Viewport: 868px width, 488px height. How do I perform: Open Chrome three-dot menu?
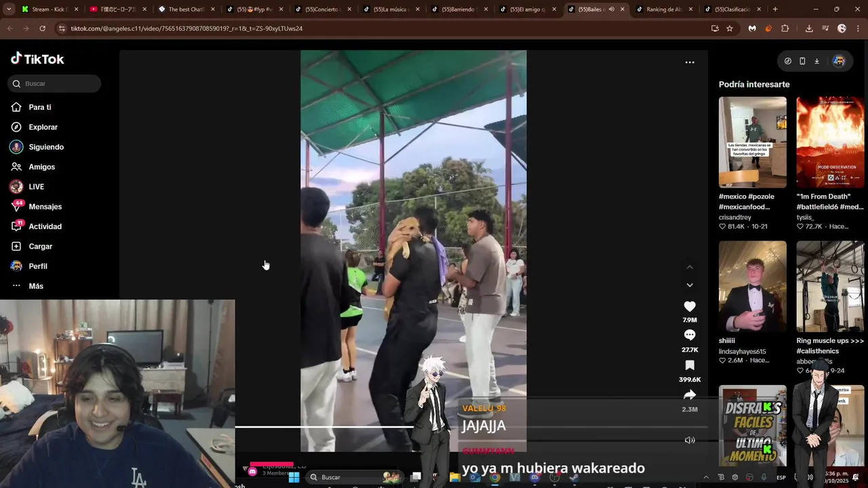point(858,28)
